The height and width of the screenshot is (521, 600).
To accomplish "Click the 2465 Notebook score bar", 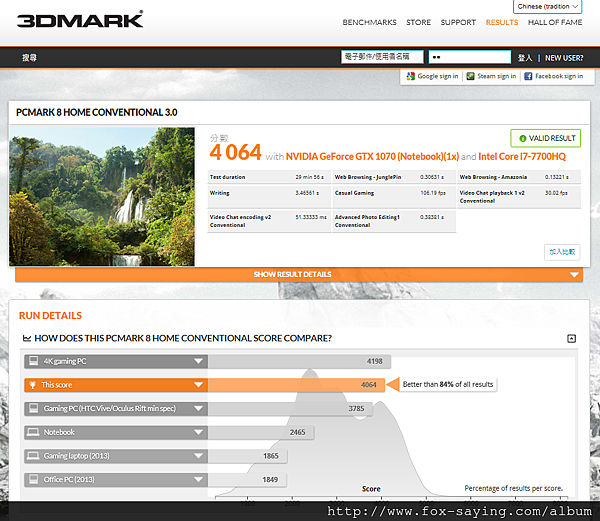I will [261, 432].
